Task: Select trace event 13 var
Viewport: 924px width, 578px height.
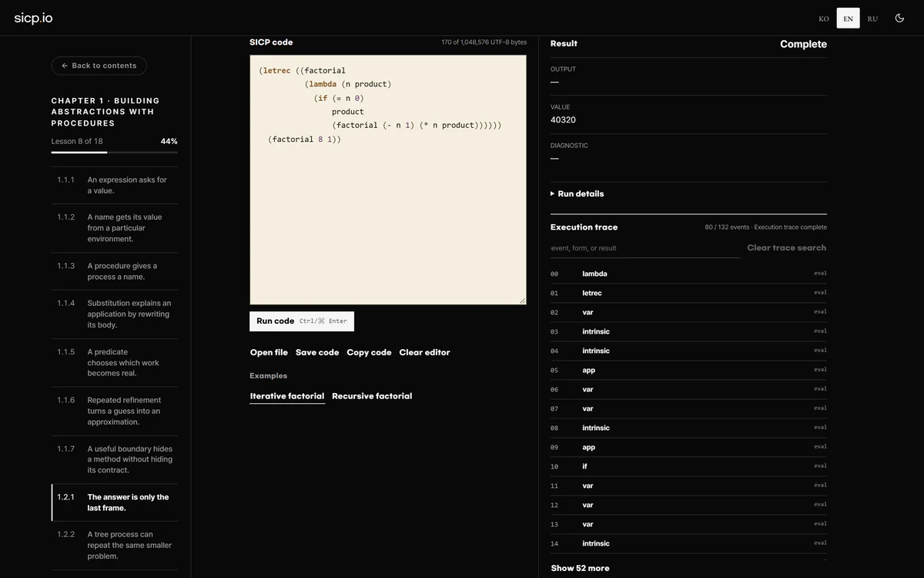Action: pyautogui.click(x=688, y=524)
